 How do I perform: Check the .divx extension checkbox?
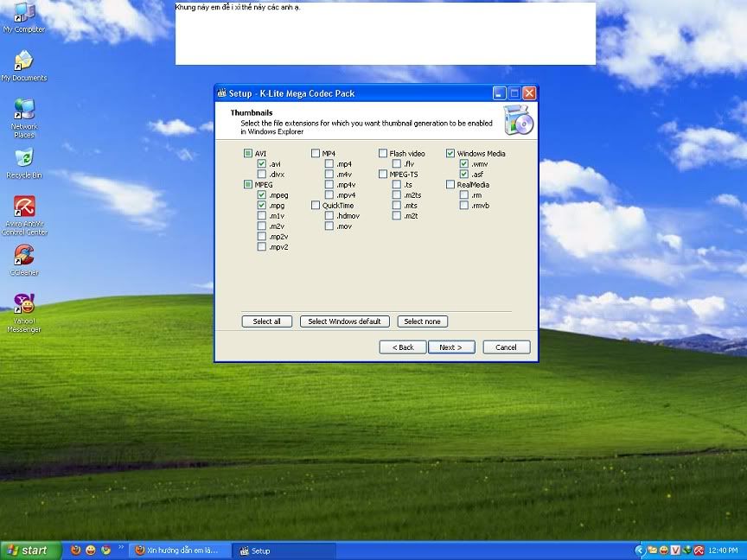262,175
